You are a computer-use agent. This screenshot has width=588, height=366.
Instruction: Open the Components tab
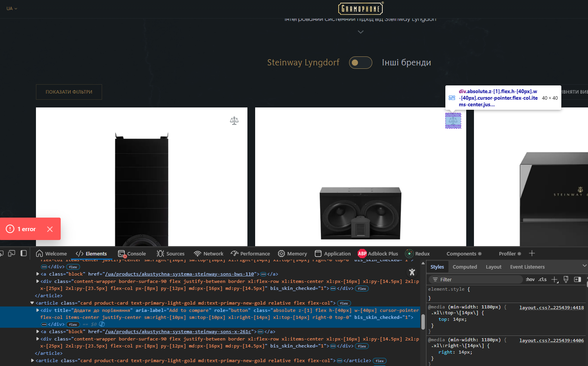pos(464,254)
